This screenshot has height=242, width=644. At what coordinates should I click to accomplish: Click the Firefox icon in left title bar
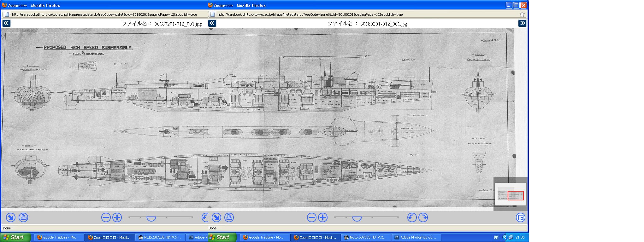4,5
